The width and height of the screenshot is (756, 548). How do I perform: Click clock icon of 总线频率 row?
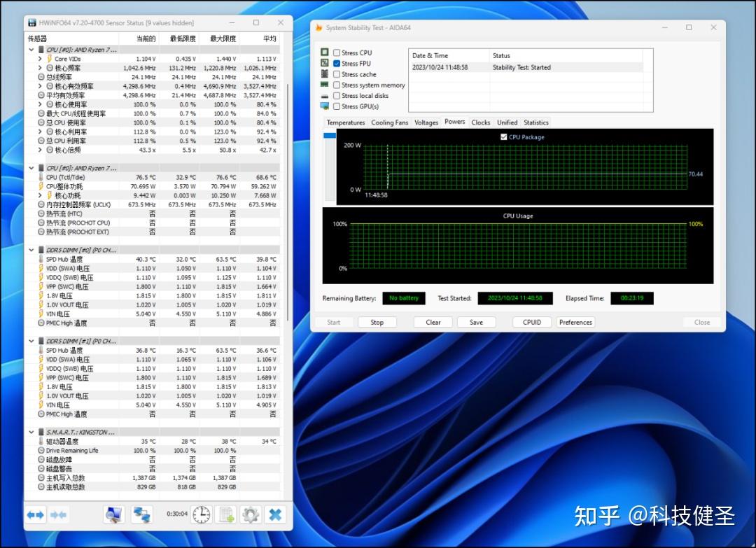click(x=41, y=76)
